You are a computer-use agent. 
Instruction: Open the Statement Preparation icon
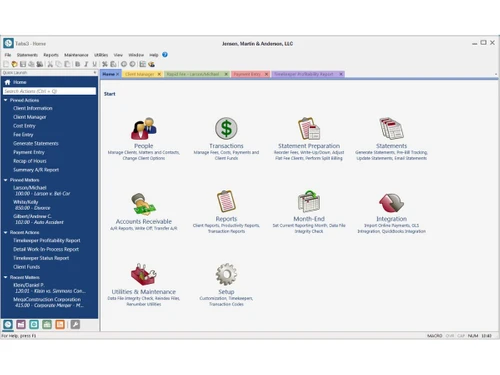[309, 128]
